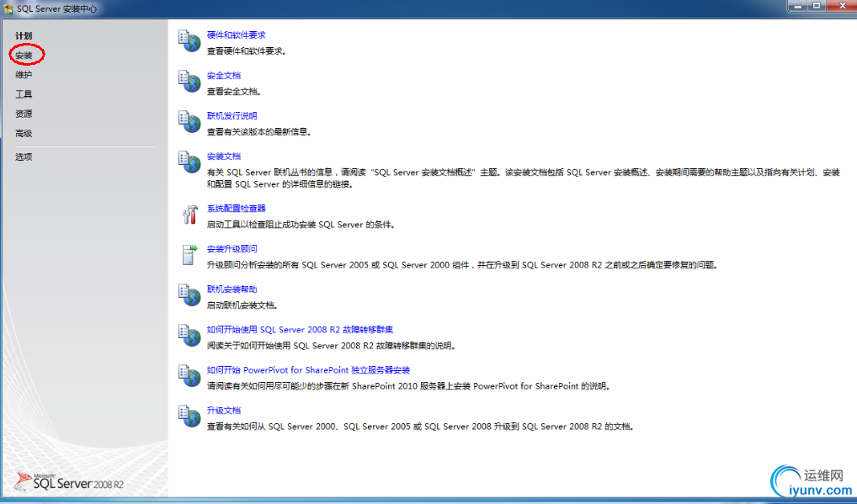Open the 选项 page
857x504 pixels.
tap(24, 157)
